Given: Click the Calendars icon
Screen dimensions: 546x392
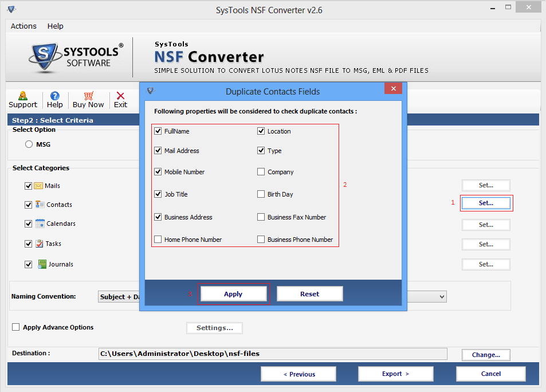Looking at the screenshot, I should point(40,224).
